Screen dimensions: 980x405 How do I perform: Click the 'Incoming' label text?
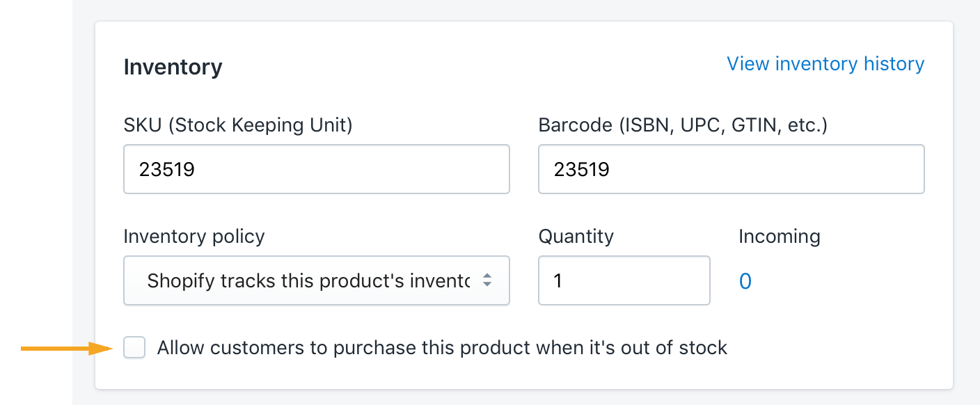[779, 237]
